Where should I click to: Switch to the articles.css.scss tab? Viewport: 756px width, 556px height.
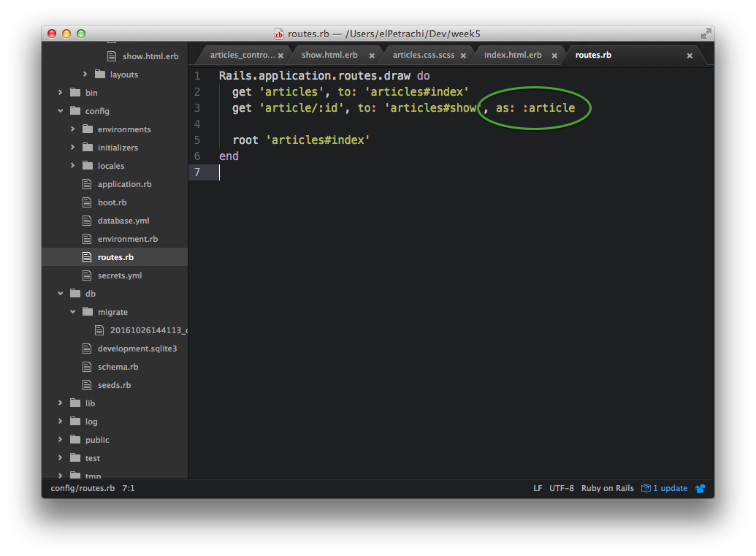coord(424,55)
